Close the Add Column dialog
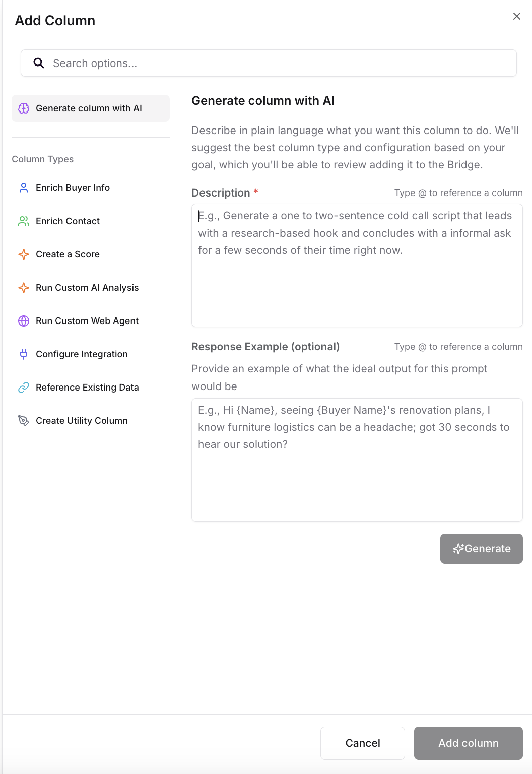532x774 pixels. [x=516, y=16]
